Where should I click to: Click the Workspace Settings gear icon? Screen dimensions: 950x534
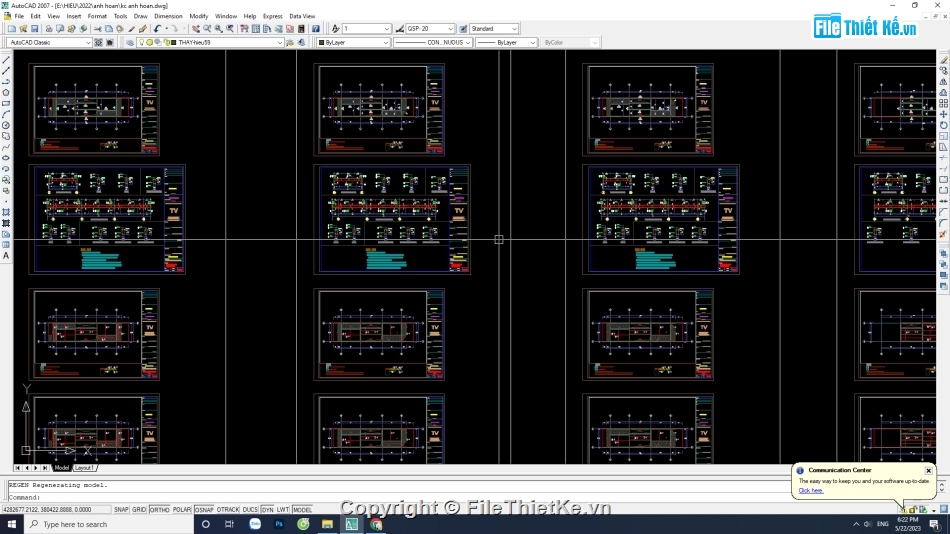(x=98, y=42)
